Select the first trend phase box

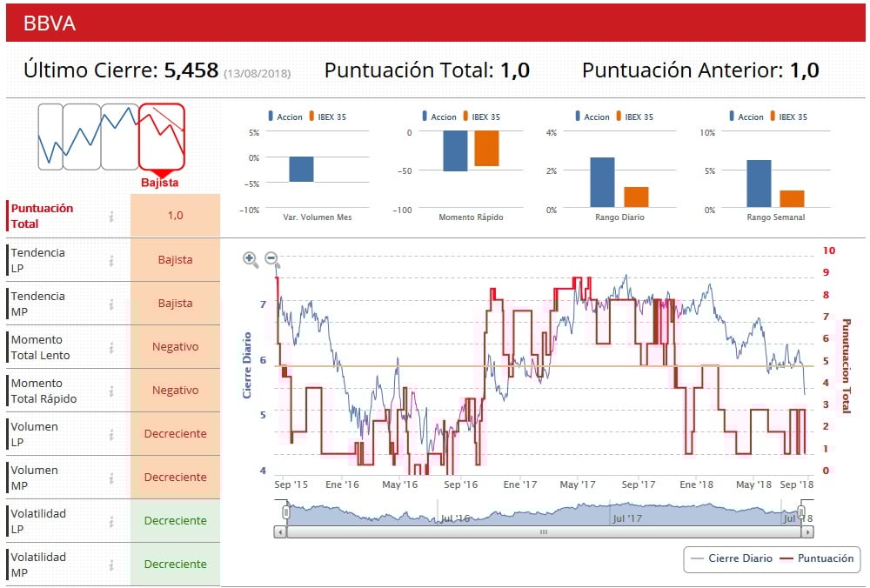[x=50, y=137]
